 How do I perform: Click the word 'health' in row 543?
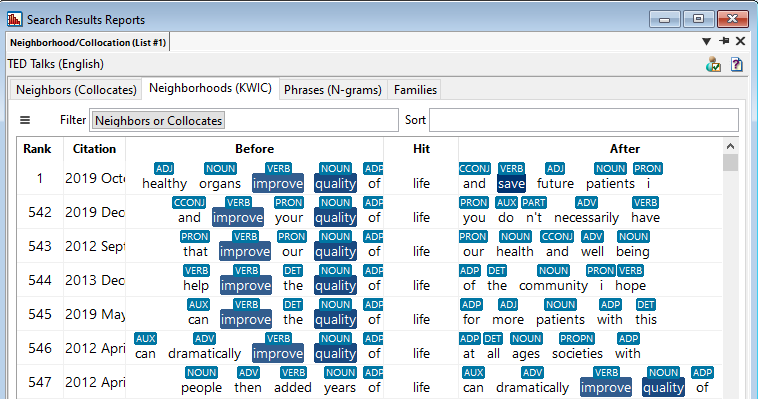(515, 251)
